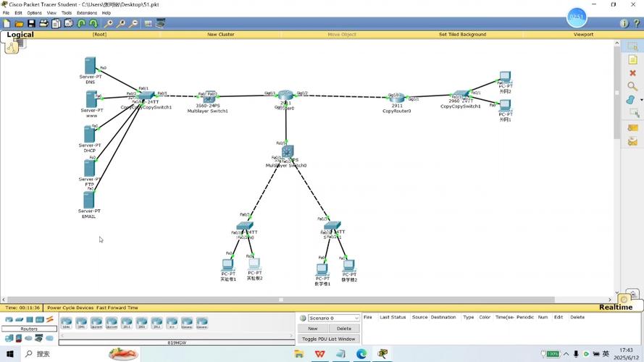
Task: Open the Options menu
Action: (34, 13)
